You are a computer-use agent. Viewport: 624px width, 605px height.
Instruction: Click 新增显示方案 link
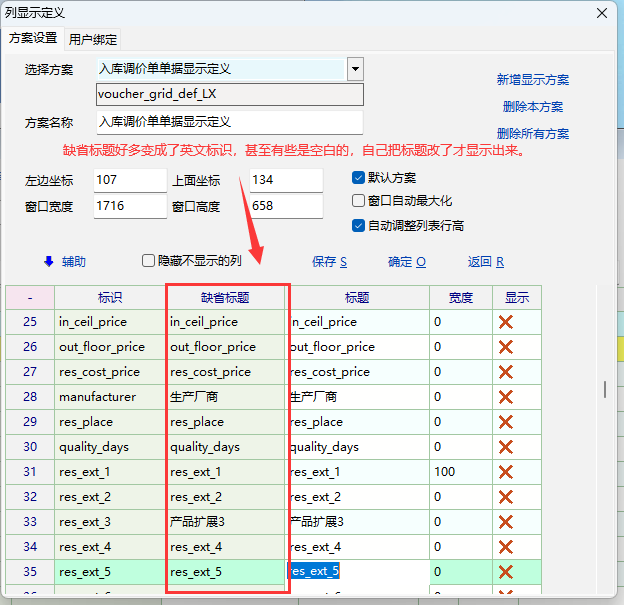(532, 80)
